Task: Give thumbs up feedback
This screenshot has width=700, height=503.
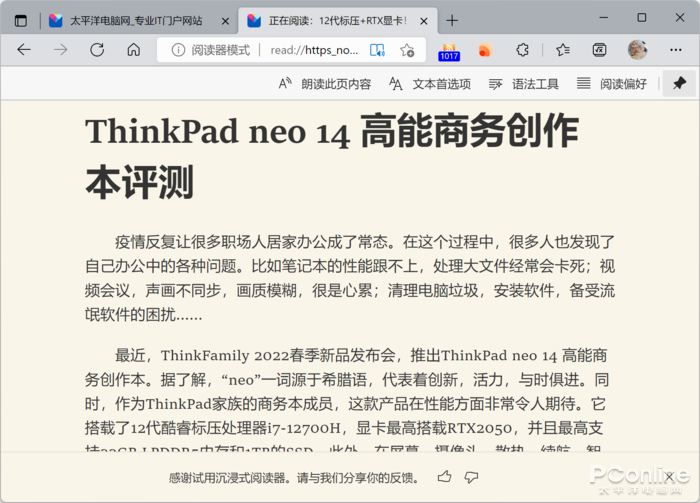Action: (x=444, y=477)
